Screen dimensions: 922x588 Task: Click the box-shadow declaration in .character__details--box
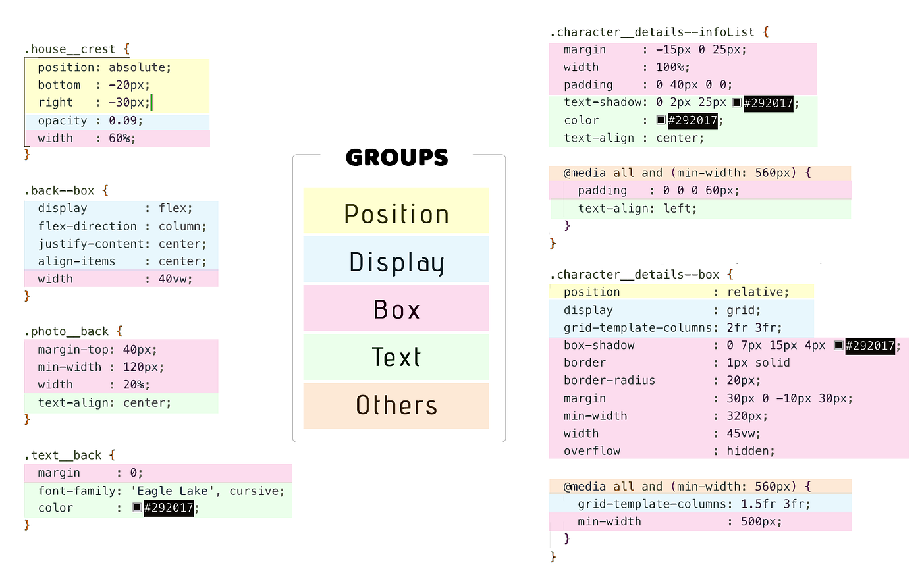point(599,345)
